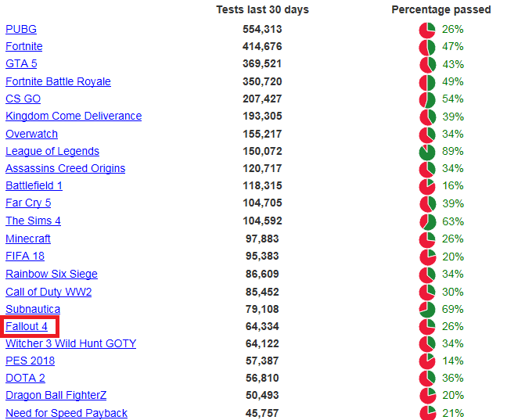Click Far Cry 5's pie chart icon
Screen dimensions: 525x420
427,204
